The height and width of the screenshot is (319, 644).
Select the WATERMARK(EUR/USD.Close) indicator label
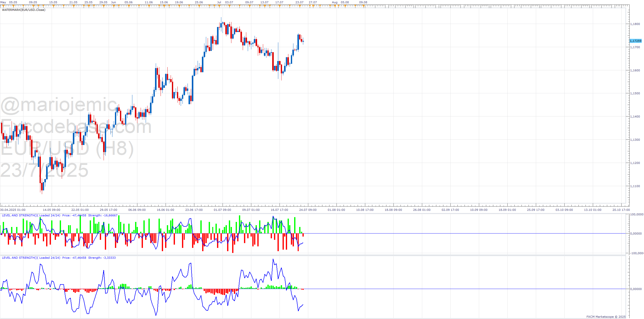click(x=24, y=10)
